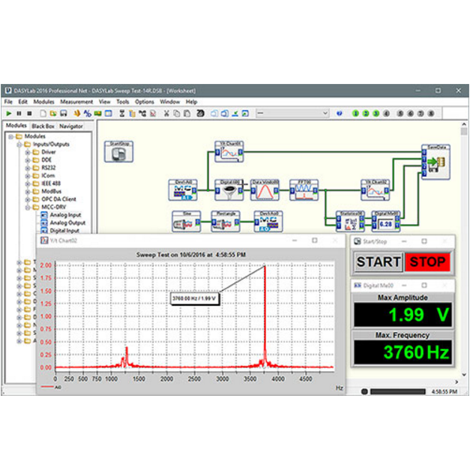Viewport: 476px width, 476px height.
Task: Stop the measurement with the square icon
Action: pyautogui.click(x=29, y=113)
